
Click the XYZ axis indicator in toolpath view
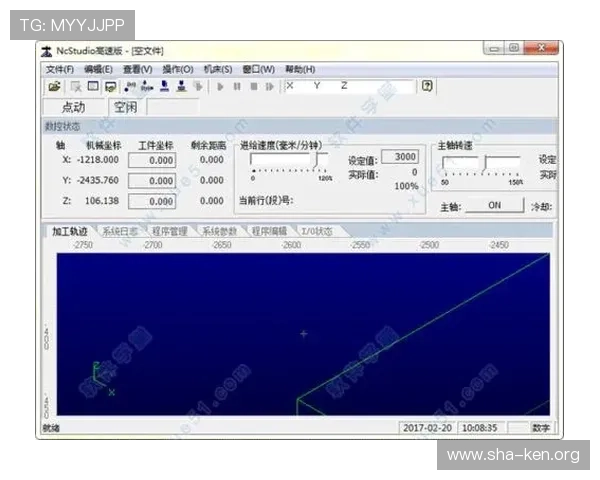(103, 379)
